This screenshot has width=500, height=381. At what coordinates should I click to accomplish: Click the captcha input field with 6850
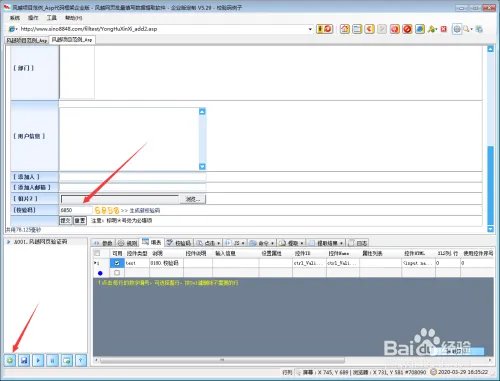tap(76, 210)
